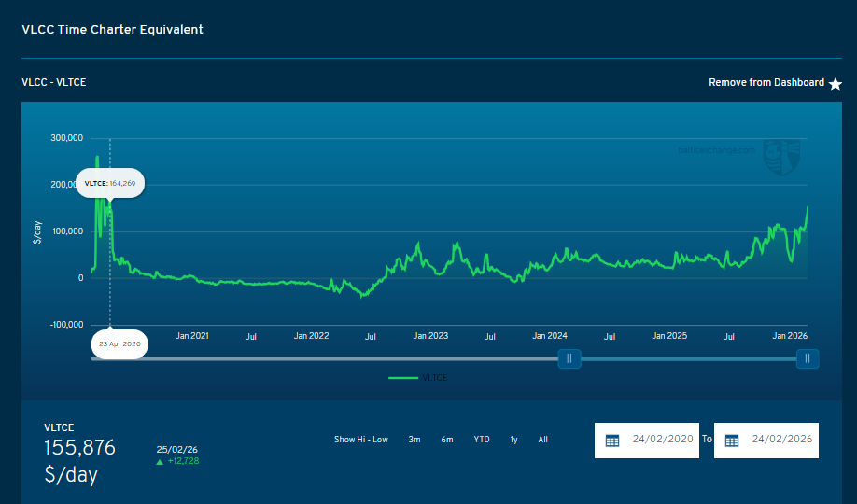Open the start date calendar icon
Screen dimensions: 857x504
tap(612, 441)
